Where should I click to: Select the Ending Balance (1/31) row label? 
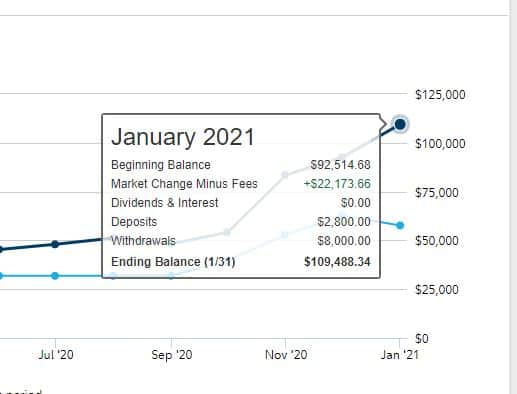click(173, 262)
